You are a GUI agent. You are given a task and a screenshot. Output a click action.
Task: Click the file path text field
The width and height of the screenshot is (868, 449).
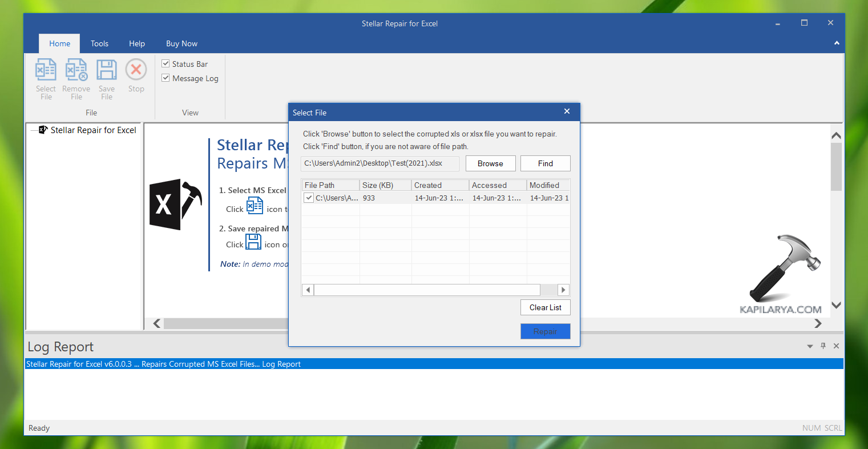point(380,163)
